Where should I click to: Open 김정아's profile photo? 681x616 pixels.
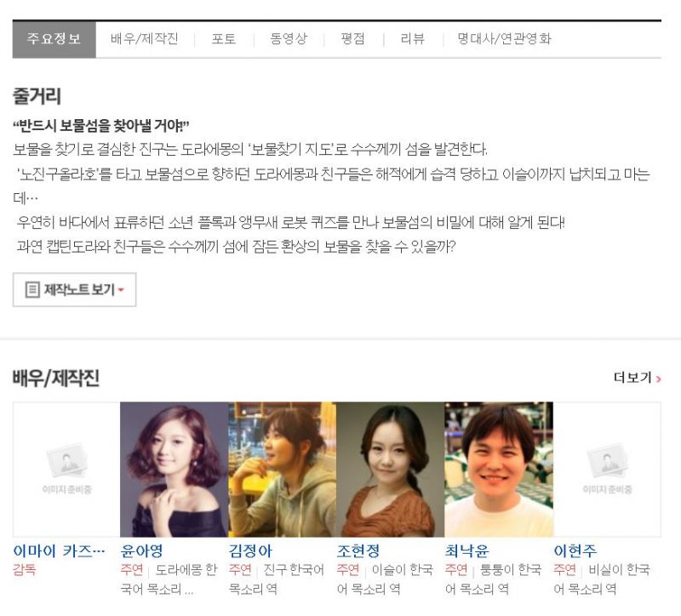coord(282,470)
